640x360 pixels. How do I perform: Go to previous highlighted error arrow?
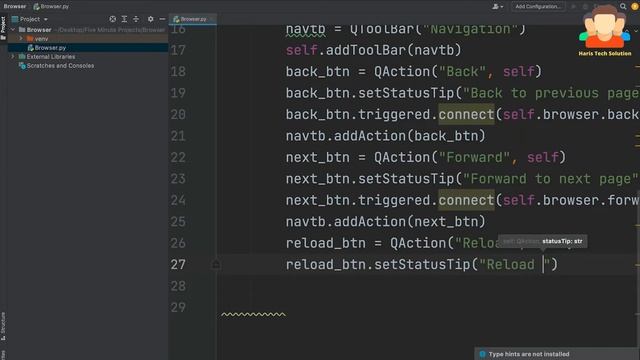click(627, 31)
